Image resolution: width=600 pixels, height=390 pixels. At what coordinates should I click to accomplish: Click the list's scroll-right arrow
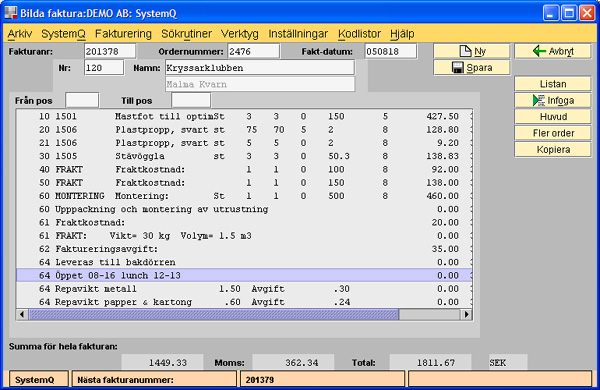pos(466,315)
